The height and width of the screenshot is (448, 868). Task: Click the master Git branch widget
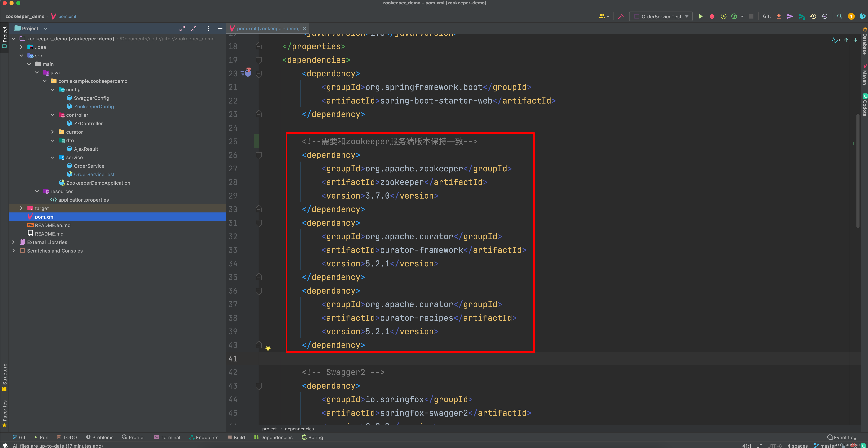pyautogui.click(x=825, y=445)
